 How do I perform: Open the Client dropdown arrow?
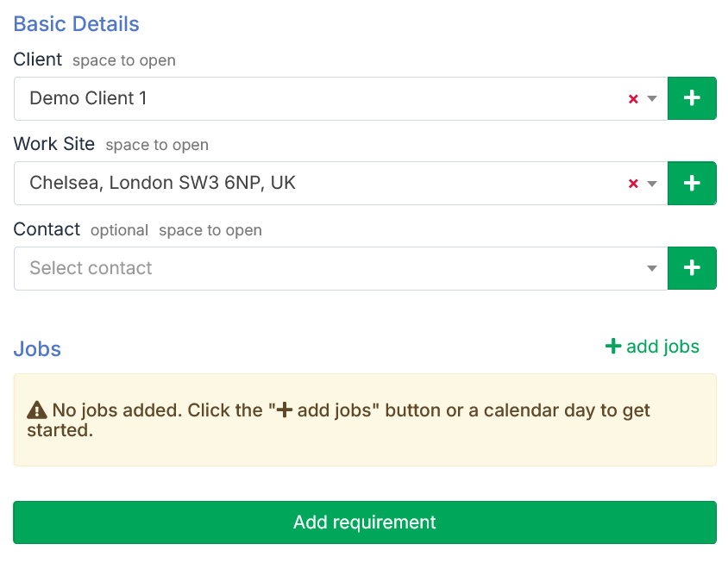(x=653, y=97)
